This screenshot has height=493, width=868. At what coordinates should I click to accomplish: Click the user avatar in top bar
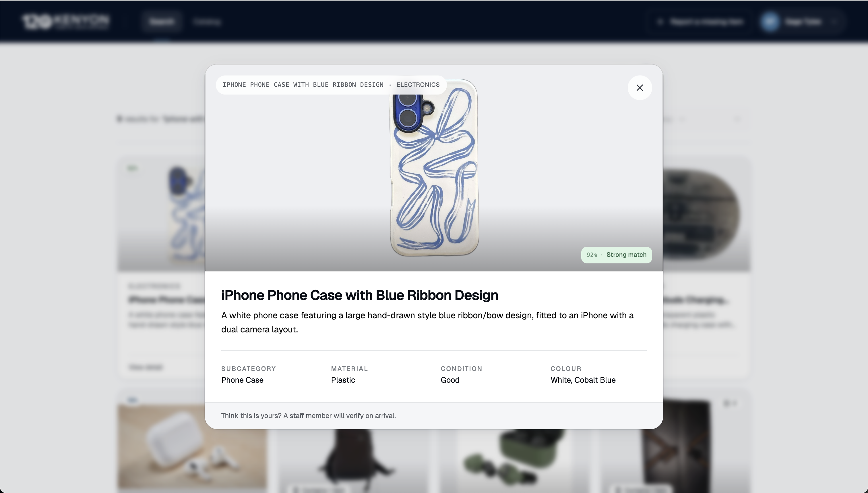pyautogui.click(x=770, y=22)
